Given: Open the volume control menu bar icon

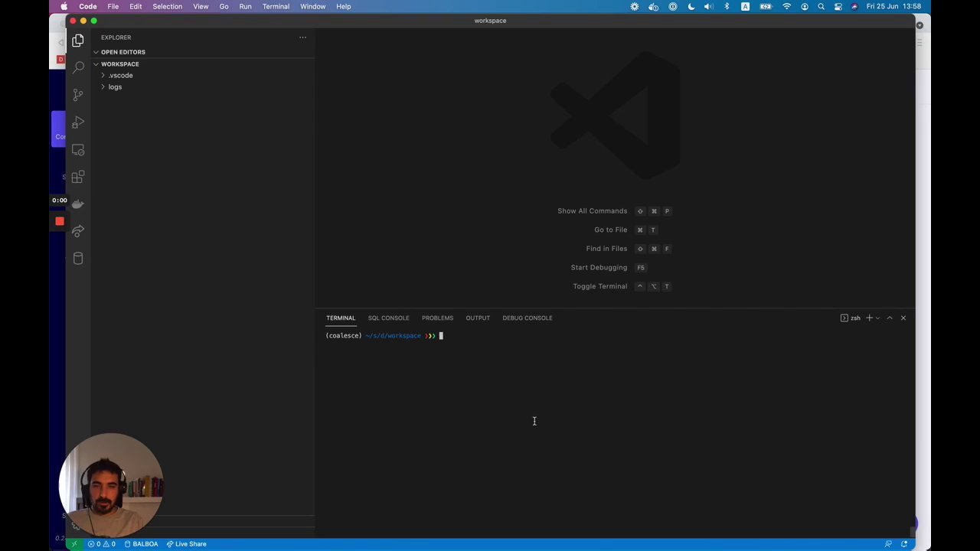Looking at the screenshot, I should pos(708,7).
